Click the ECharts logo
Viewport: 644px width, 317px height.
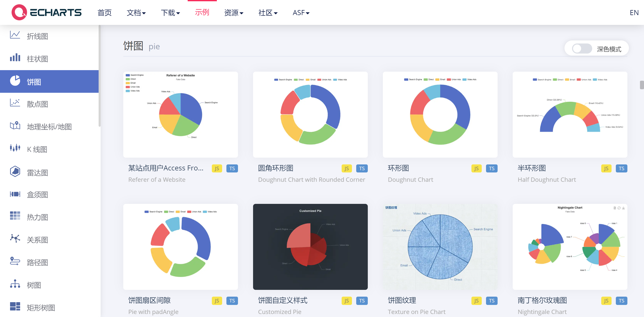click(47, 12)
